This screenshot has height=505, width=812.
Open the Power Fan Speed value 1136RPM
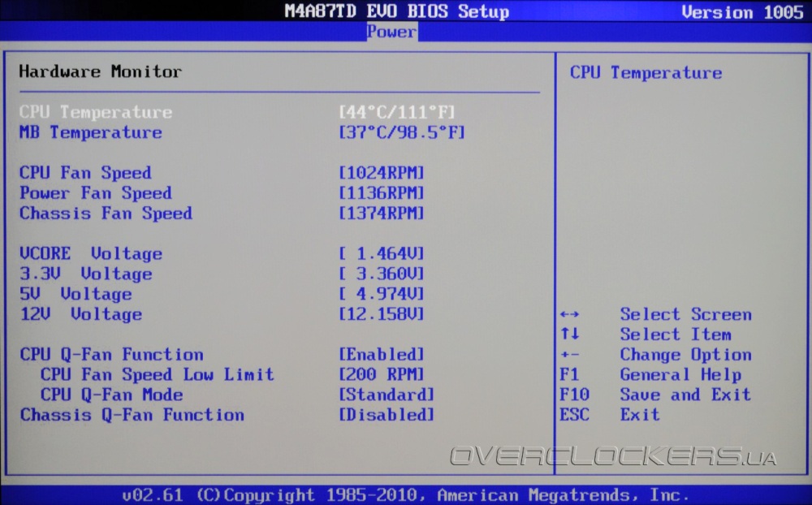(381, 192)
